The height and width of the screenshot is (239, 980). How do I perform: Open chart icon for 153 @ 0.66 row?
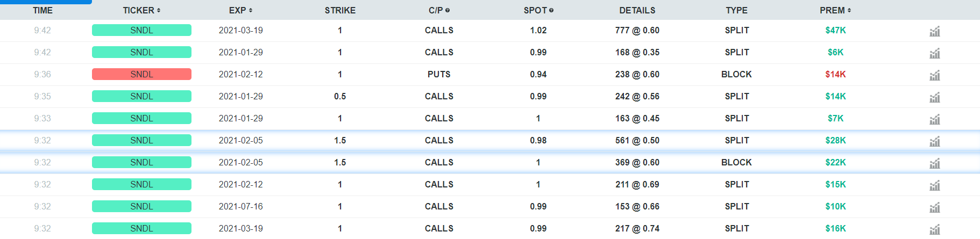point(935,207)
